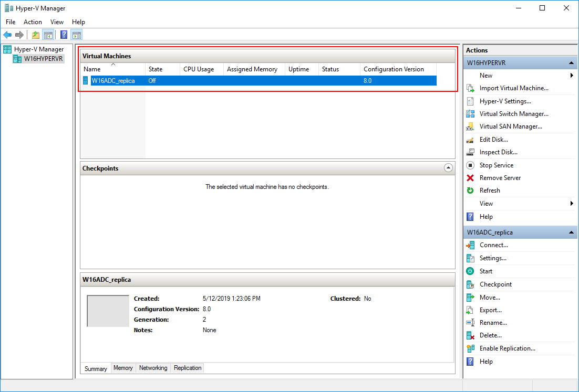Image resolution: width=579 pixels, height=392 pixels.
Task: Open the View menu in menu bar
Action: tap(57, 22)
